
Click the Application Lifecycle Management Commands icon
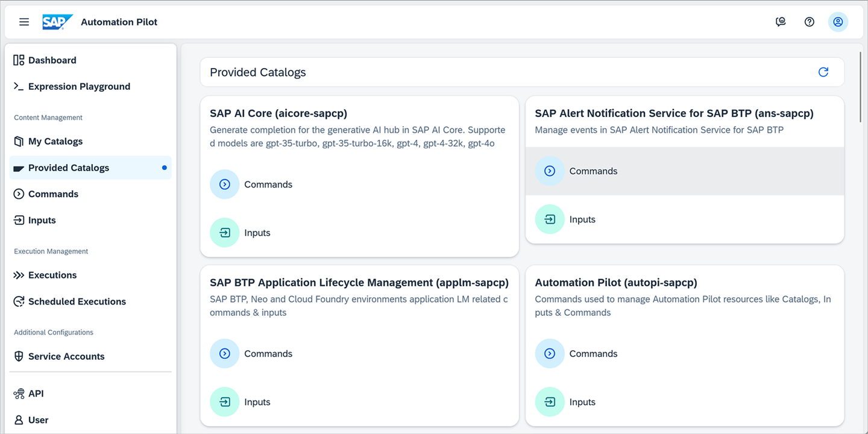click(x=225, y=354)
